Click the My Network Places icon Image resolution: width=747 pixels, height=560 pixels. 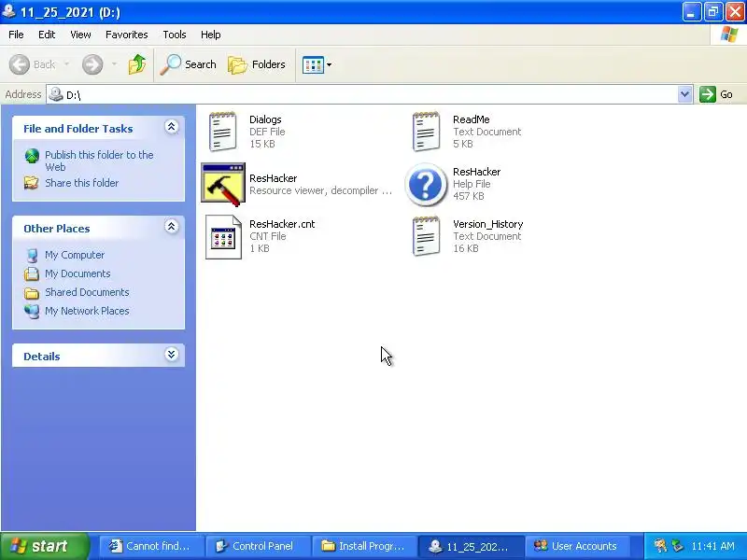pyautogui.click(x=32, y=311)
